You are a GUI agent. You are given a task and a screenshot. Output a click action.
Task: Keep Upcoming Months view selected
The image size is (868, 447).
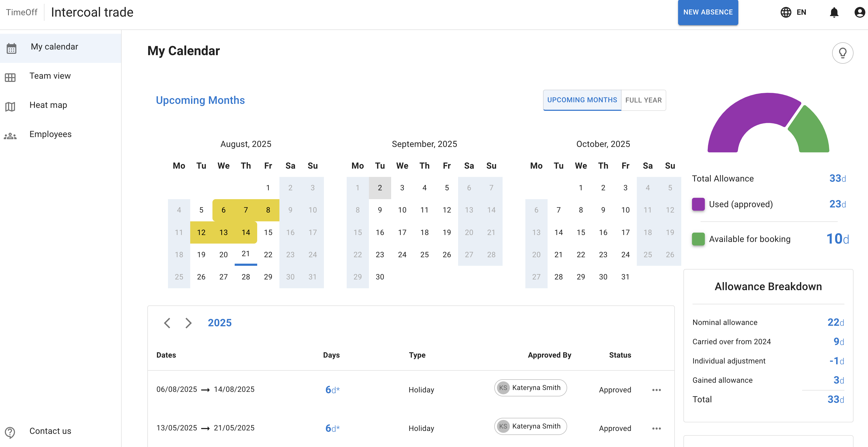[582, 100]
